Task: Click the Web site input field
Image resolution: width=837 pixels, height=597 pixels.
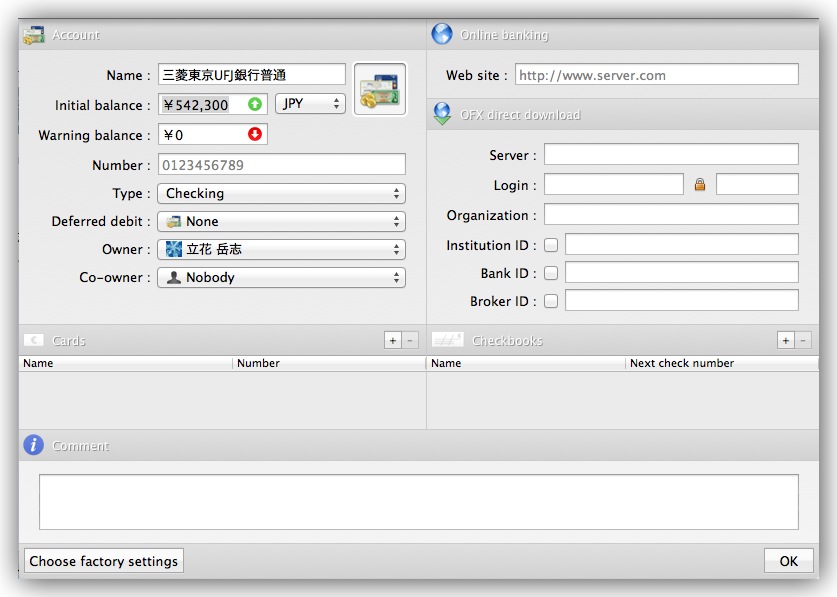Action: coord(656,75)
